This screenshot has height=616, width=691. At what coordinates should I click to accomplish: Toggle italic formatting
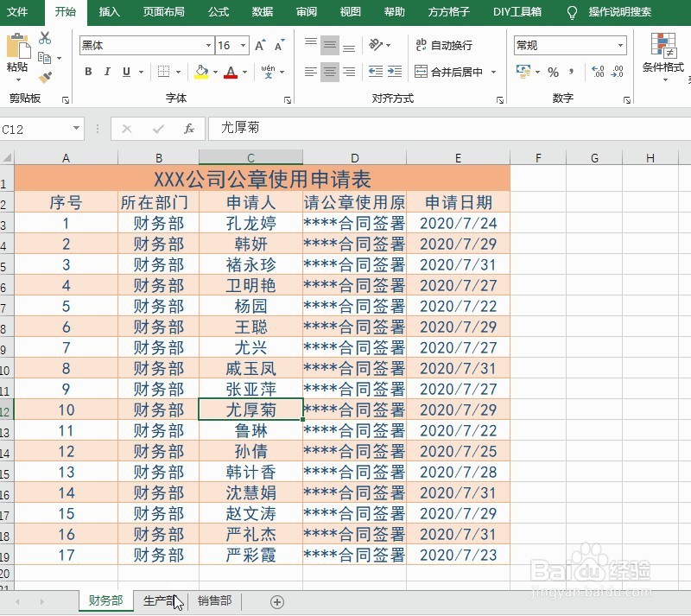click(106, 71)
